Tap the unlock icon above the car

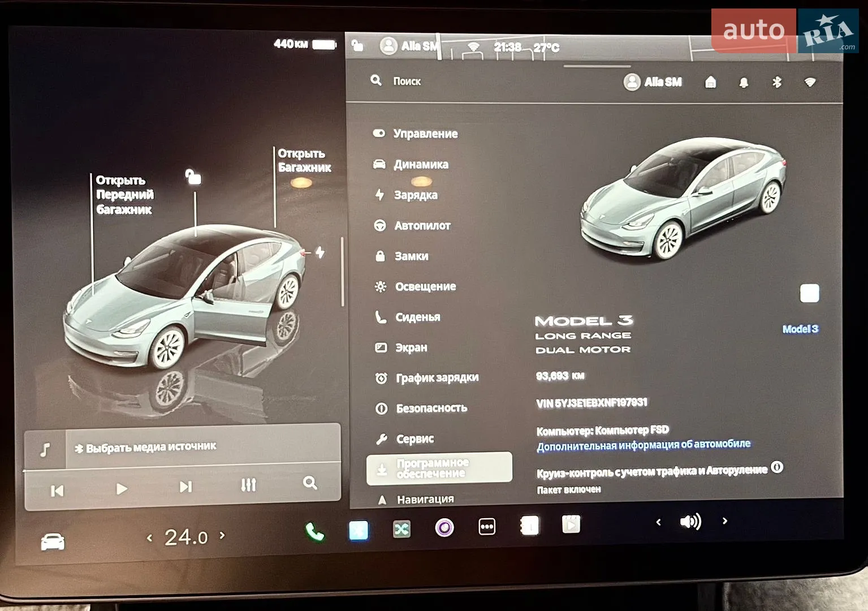pyautogui.click(x=193, y=177)
